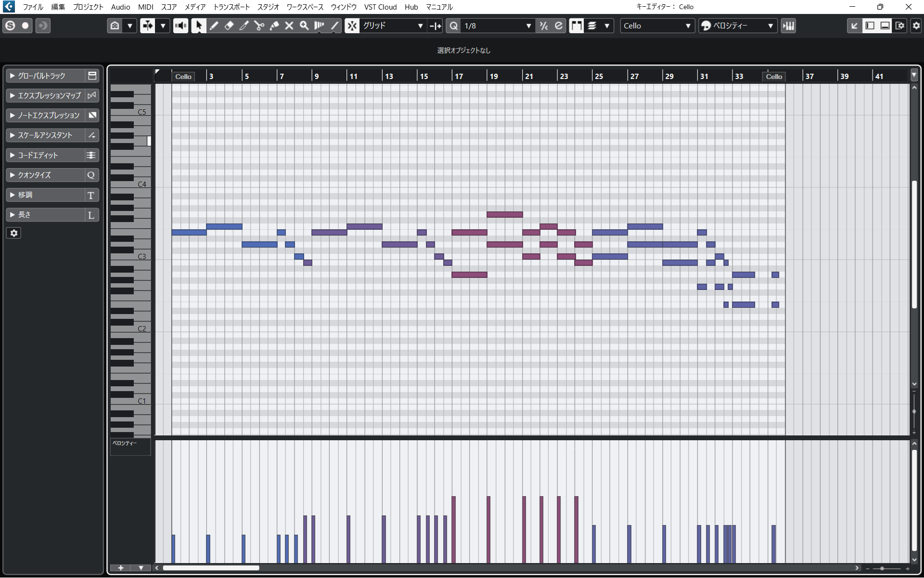The height and width of the screenshot is (578, 924).
Task: Toggle Auto-Scroll button
Action: pos(148,26)
